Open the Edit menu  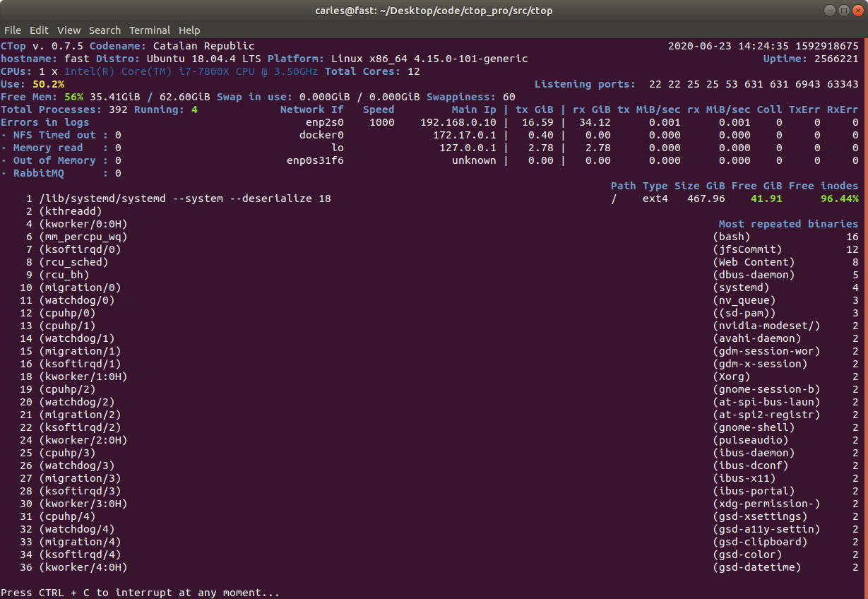[x=39, y=30]
